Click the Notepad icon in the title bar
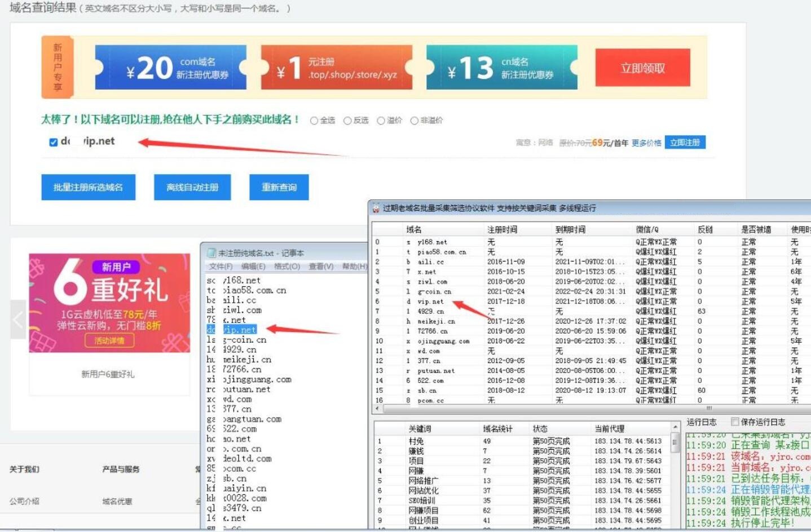This screenshot has width=811, height=532. [211, 253]
